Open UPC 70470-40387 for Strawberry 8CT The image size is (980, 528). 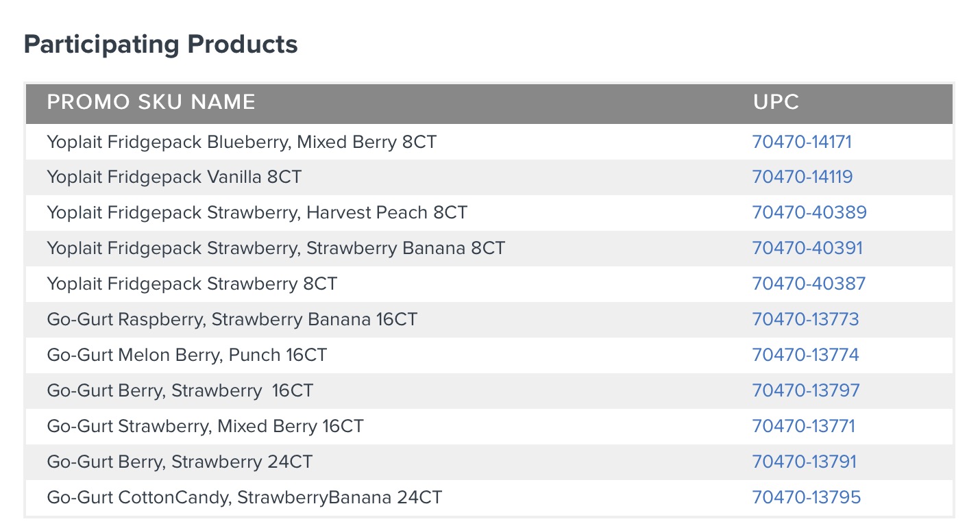[809, 284]
